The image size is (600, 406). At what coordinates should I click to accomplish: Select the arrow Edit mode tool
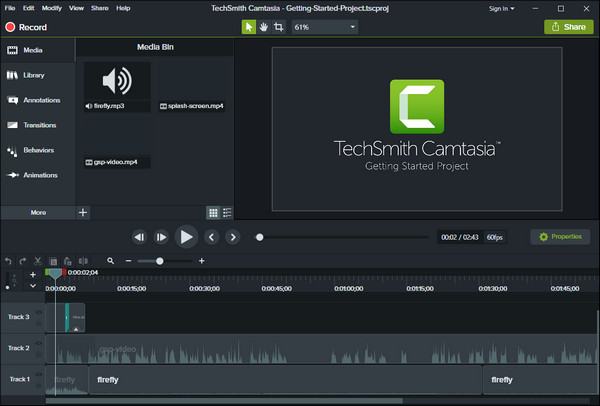pyautogui.click(x=249, y=27)
